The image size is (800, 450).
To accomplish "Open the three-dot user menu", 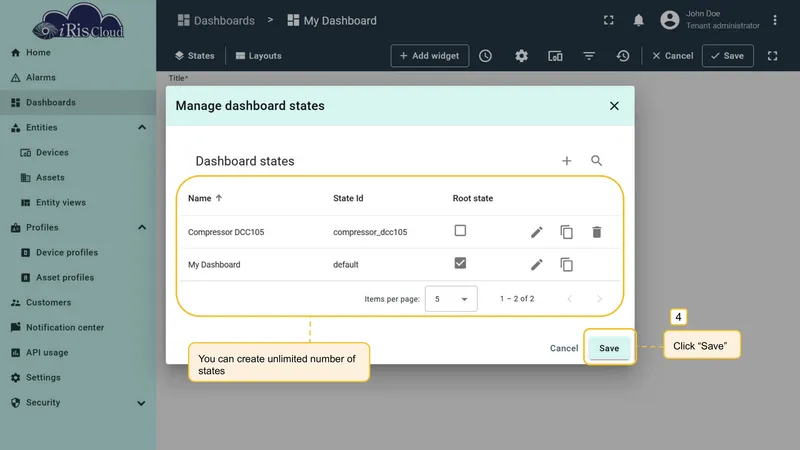I will 774,20.
